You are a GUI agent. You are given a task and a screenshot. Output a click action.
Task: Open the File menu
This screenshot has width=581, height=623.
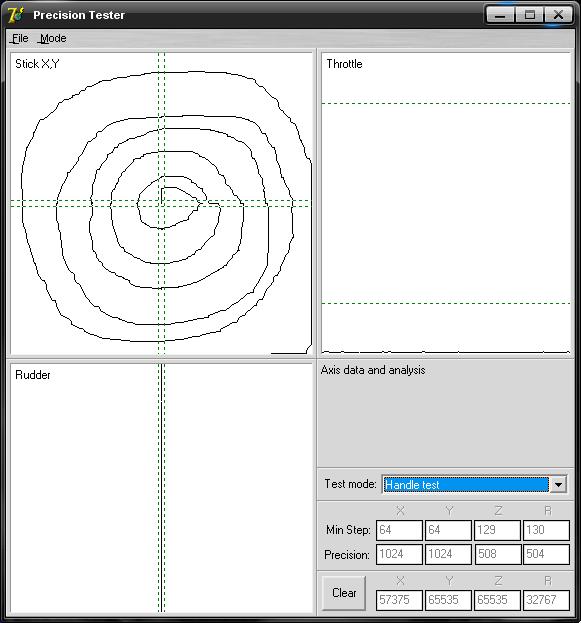click(x=20, y=39)
